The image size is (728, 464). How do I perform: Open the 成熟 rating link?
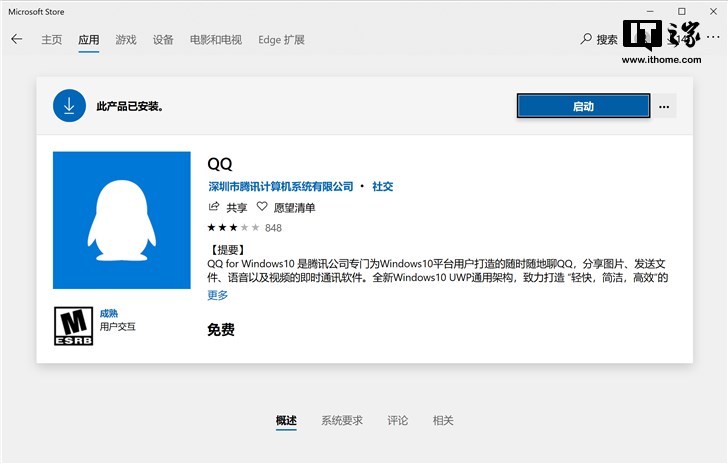109,314
